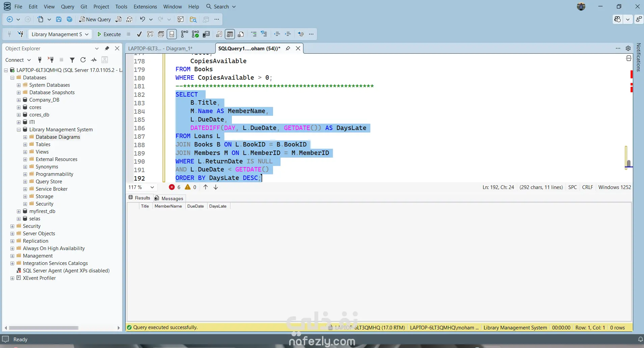The width and height of the screenshot is (644, 348).
Task: Click the Disconnect plug icon in Object Explorer
Action: click(51, 60)
